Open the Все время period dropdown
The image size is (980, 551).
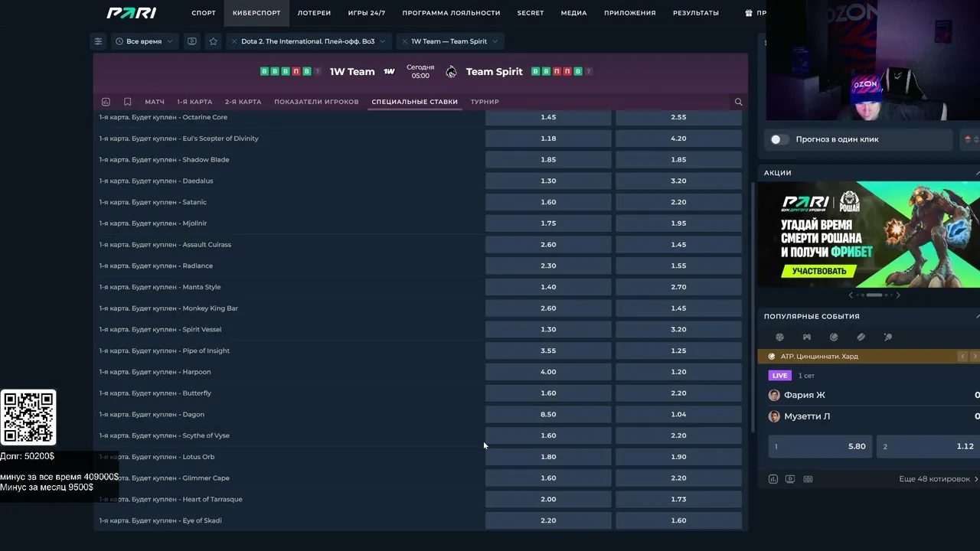pos(145,41)
